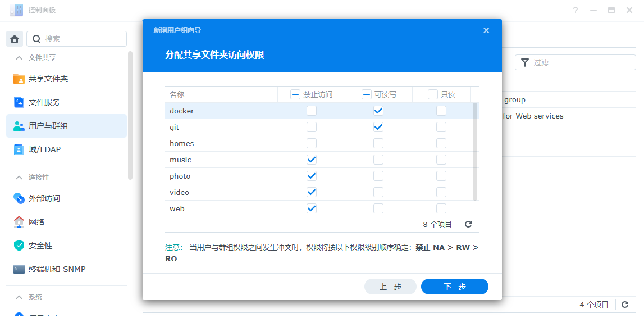Open Domain/LDAP (域/LDAP) icon
644x318 pixels.
(x=19, y=149)
